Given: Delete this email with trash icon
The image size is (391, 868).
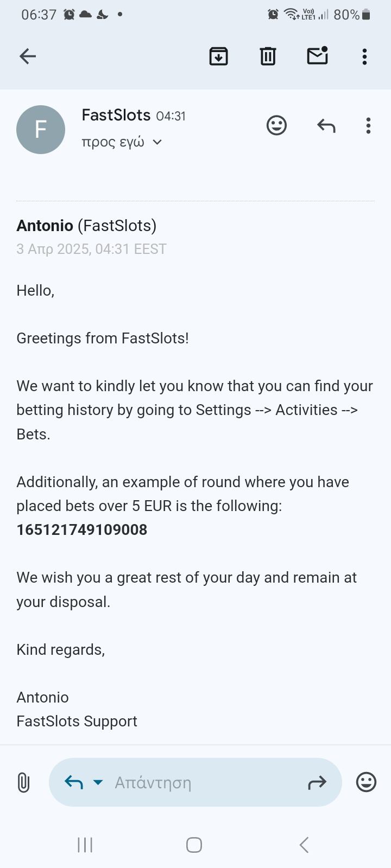Looking at the screenshot, I should click(268, 56).
